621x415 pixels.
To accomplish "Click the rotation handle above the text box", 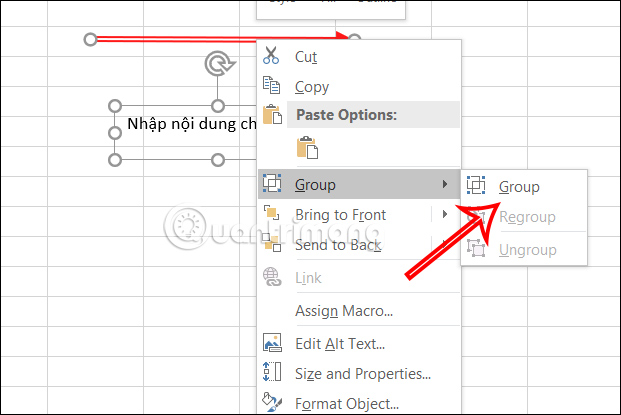I will (x=219, y=63).
